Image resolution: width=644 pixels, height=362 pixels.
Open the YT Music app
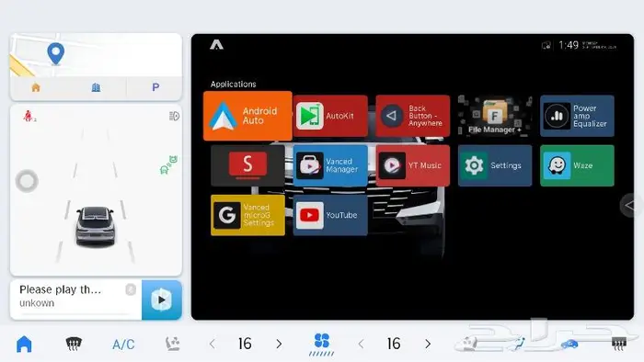(x=412, y=165)
